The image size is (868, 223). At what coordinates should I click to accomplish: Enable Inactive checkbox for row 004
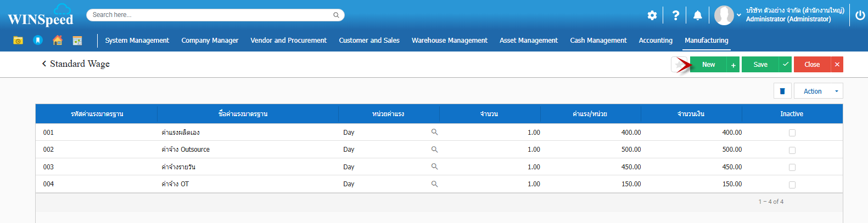(x=792, y=185)
